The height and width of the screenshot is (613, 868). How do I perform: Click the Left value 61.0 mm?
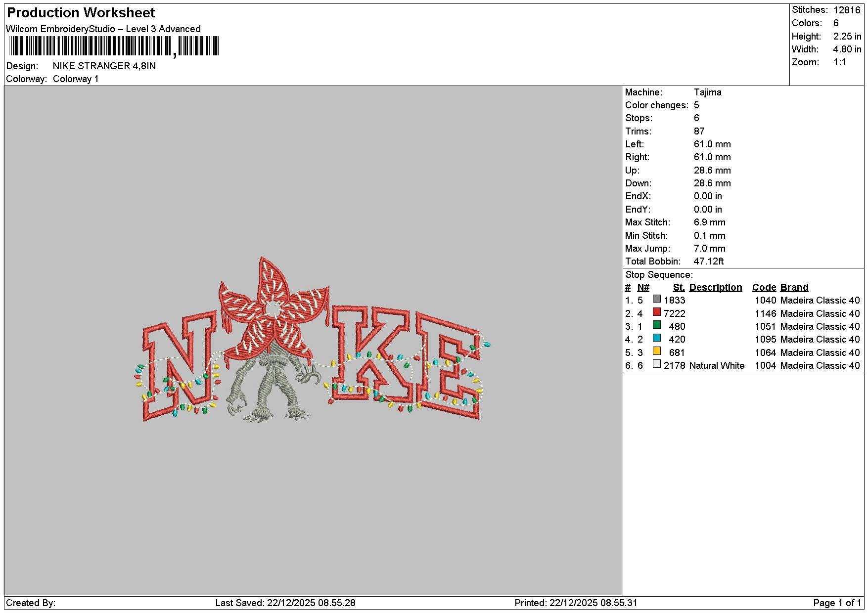pyautogui.click(x=712, y=144)
